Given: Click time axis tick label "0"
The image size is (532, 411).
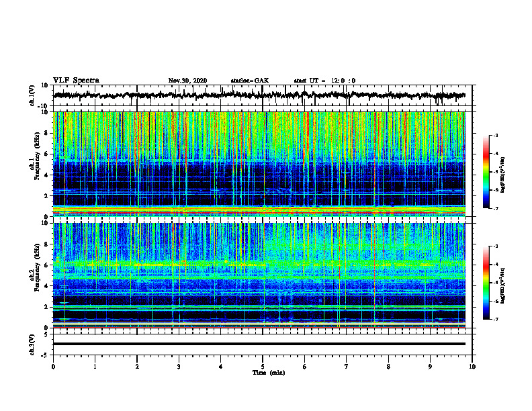Looking at the screenshot, I should point(53,367).
